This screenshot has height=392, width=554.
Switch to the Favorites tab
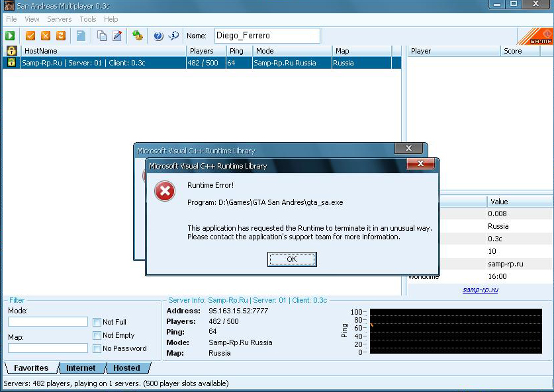pos(31,368)
